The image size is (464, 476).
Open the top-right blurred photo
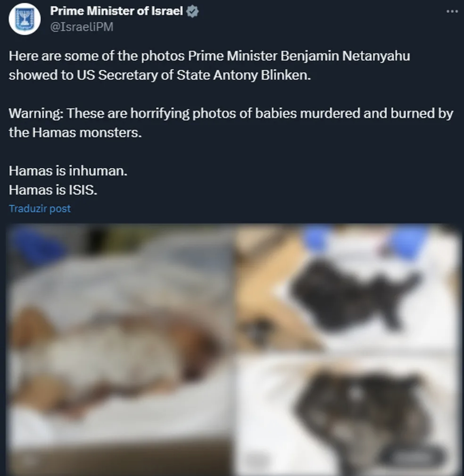pyautogui.click(x=348, y=288)
